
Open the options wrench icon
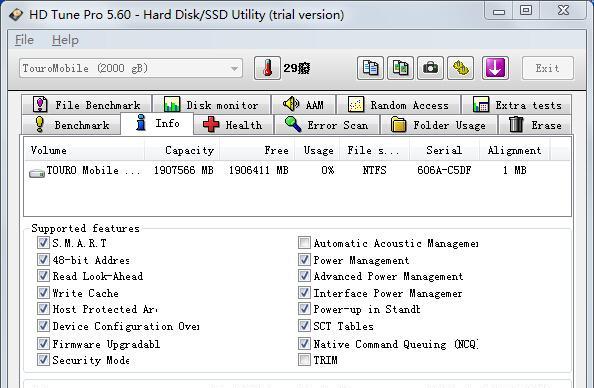pos(460,68)
